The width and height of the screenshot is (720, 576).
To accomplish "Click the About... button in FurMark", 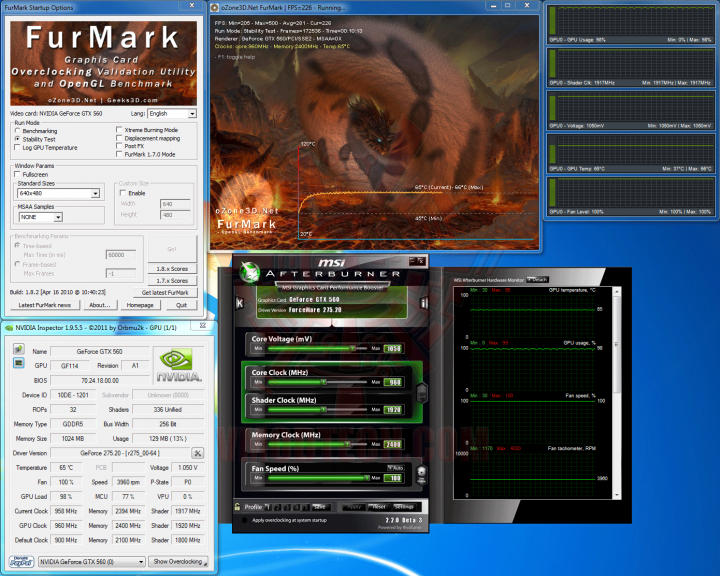I will (100, 305).
